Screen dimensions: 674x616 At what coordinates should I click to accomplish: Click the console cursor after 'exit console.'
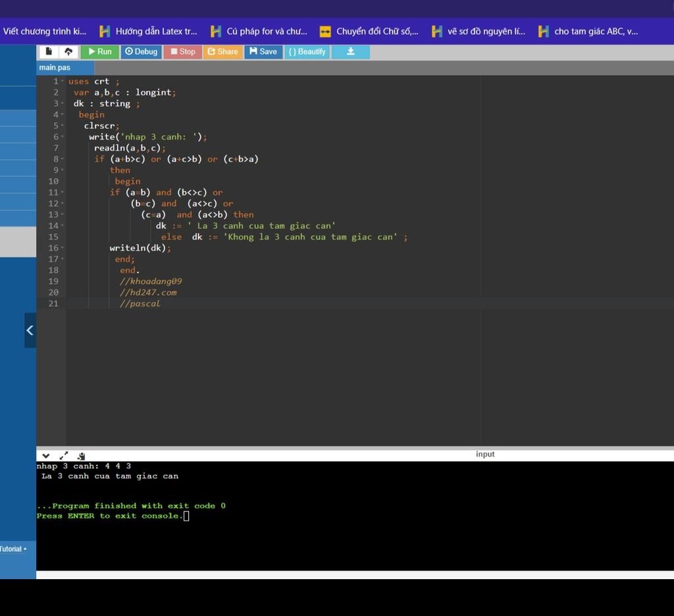coord(186,516)
